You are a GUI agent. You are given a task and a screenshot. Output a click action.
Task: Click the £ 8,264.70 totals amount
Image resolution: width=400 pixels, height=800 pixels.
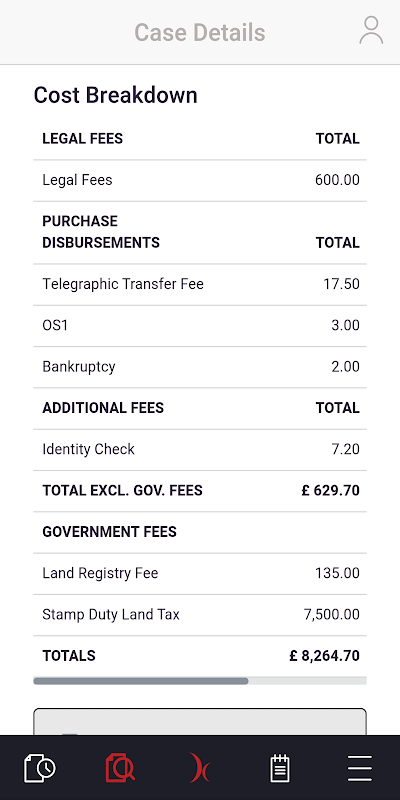point(324,656)
